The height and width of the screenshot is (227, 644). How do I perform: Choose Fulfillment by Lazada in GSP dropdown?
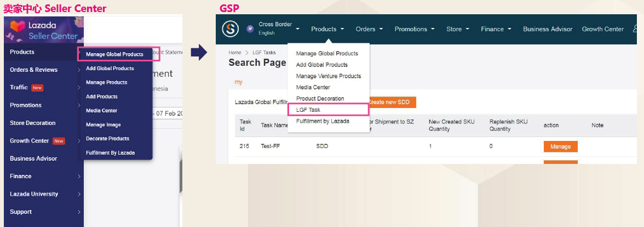[323, 121]
